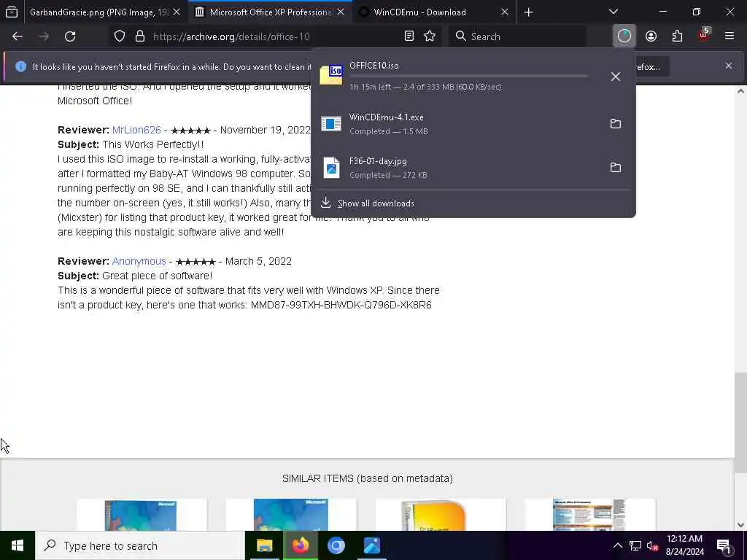Click subject 'This Works Perfectly!!'

(x=152, y=144)
